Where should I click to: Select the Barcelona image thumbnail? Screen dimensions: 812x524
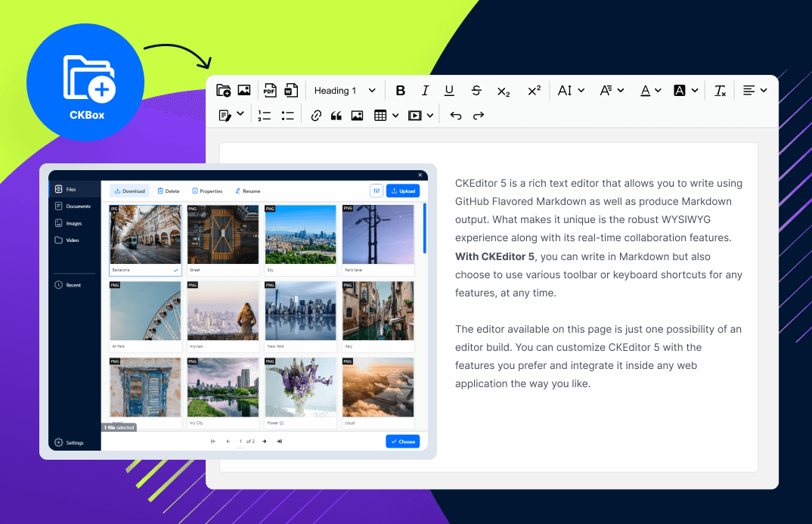145,235
